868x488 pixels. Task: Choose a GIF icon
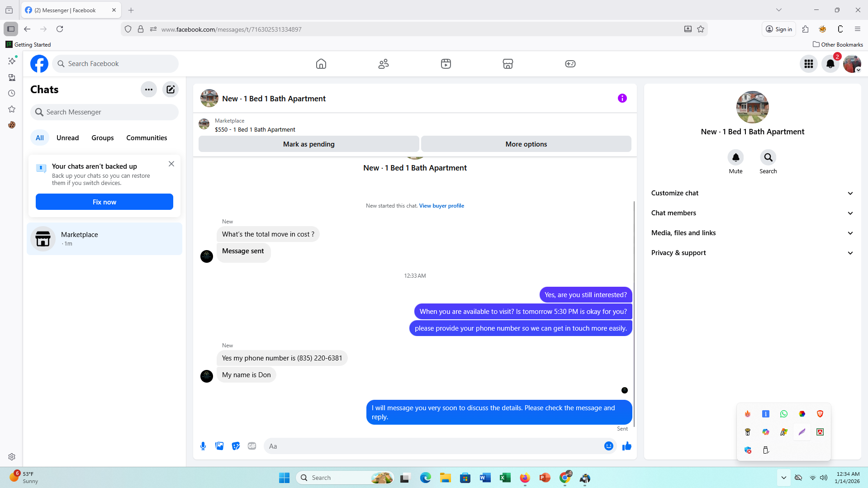click(x=252, y=446)
